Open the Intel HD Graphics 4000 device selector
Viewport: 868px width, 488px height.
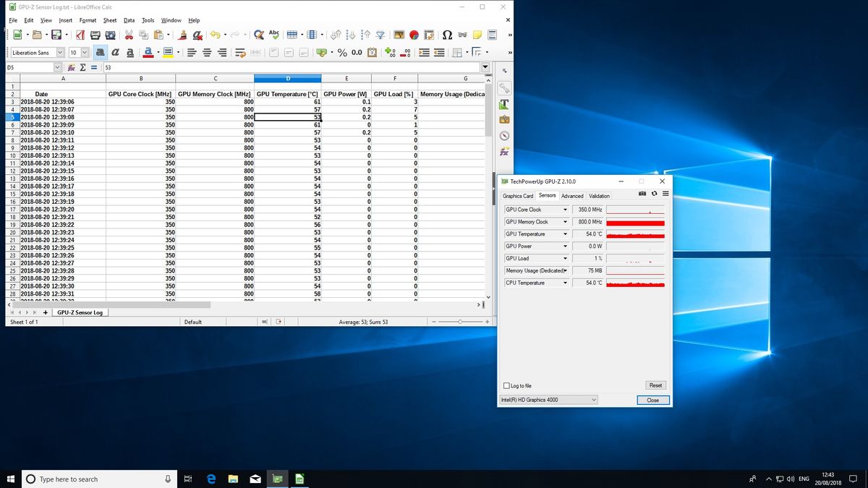548,400
